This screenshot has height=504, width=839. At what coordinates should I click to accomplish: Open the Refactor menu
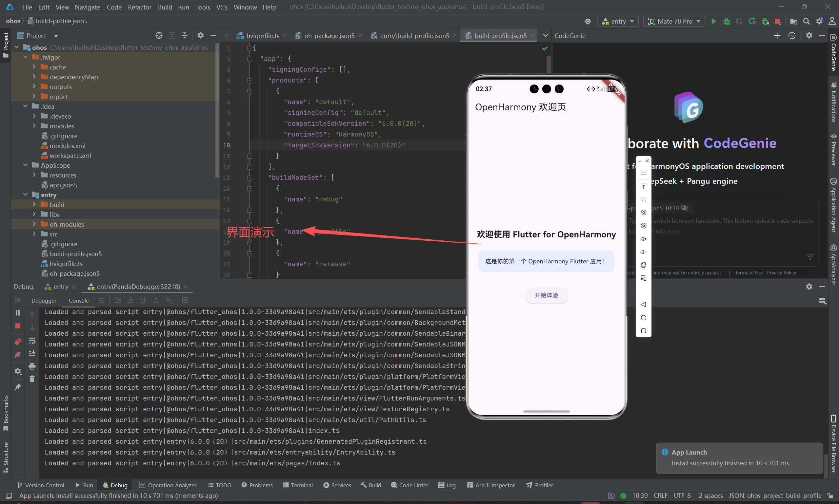point(139,7)
